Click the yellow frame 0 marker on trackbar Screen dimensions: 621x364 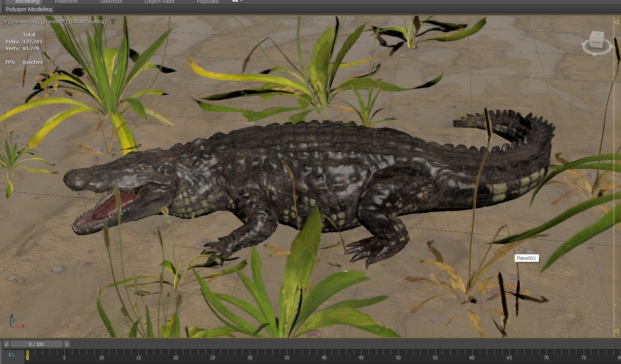coord(27,355)
